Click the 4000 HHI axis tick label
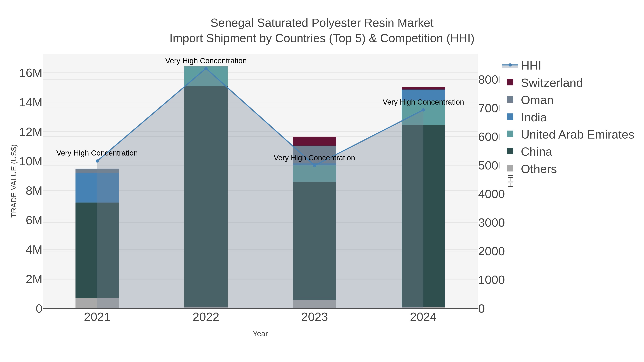The image size is (644, 362). [x=492, y=194]
